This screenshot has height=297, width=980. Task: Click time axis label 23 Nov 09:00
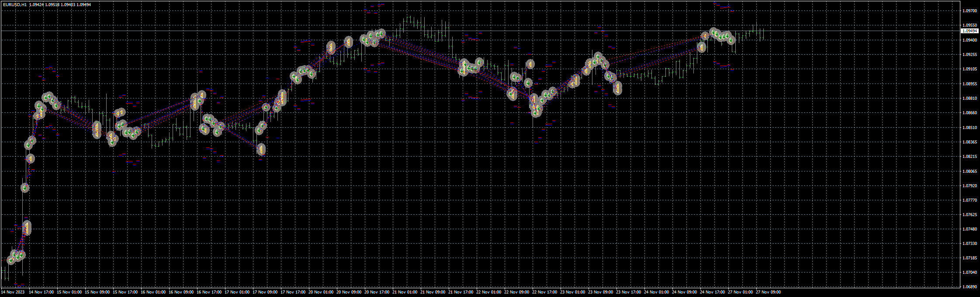click(600, 292)
